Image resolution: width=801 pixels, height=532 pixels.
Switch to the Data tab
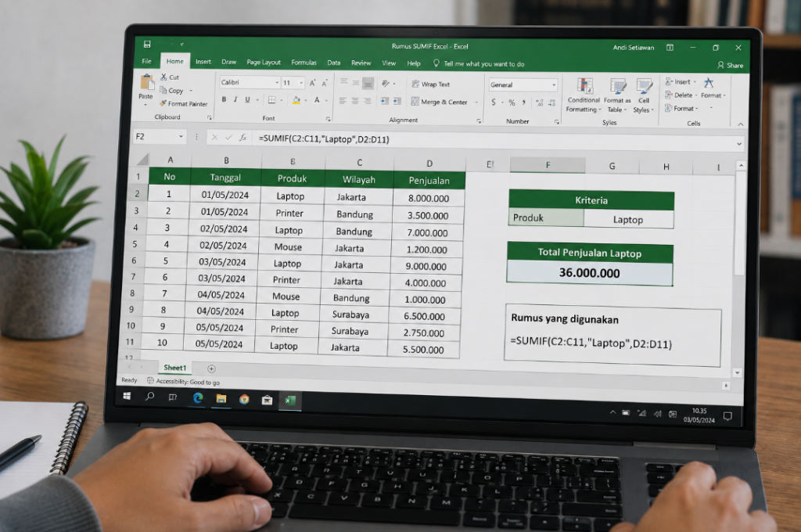pyautogui.click(x=334, y=63)
